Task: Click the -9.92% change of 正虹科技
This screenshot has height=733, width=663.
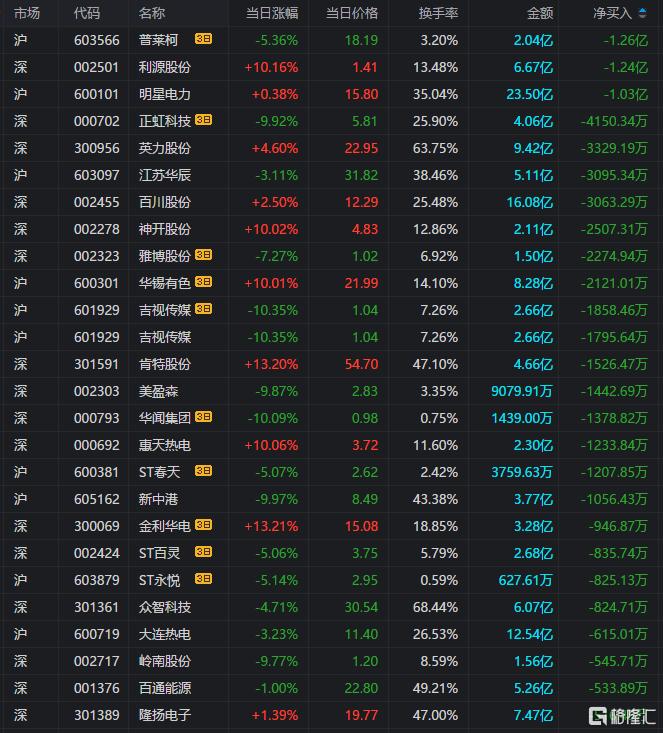Action: [276, 122]
